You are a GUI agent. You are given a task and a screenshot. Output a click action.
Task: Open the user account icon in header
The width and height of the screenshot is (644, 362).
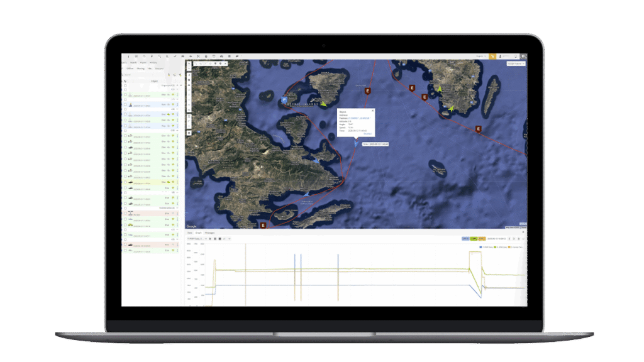(499, 56)
